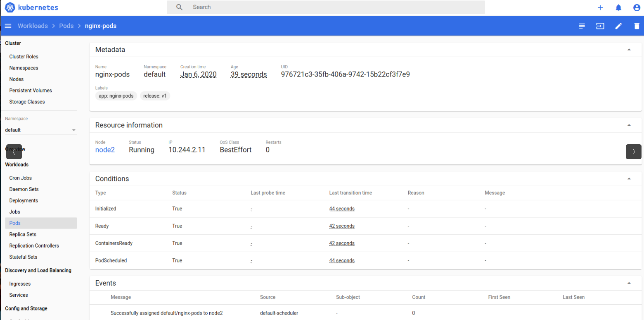Open Replica Sets in sidebar
This screenshot has height=320, width=644.
pos(23,234)
